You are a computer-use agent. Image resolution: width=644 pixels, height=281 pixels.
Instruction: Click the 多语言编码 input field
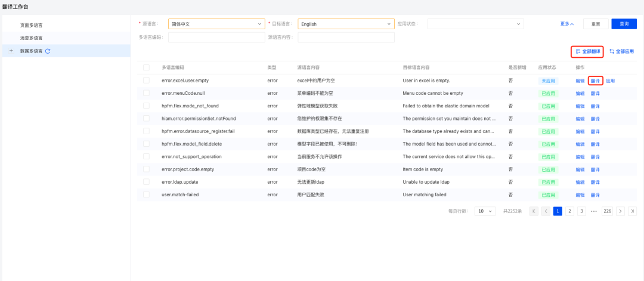(x=216, y=37)
